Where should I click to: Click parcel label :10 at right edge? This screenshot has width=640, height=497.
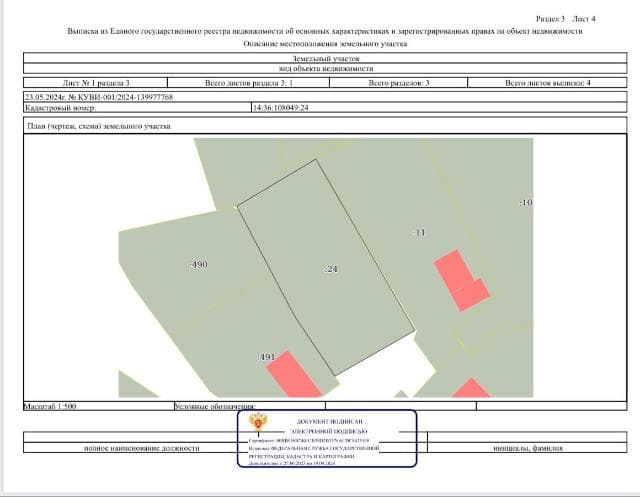[526, 203]
